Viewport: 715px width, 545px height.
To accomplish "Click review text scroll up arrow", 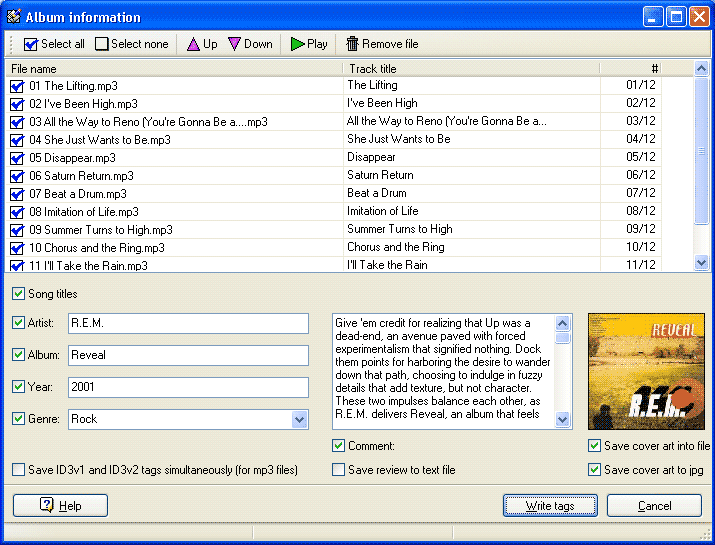I will tap(563, 323).
